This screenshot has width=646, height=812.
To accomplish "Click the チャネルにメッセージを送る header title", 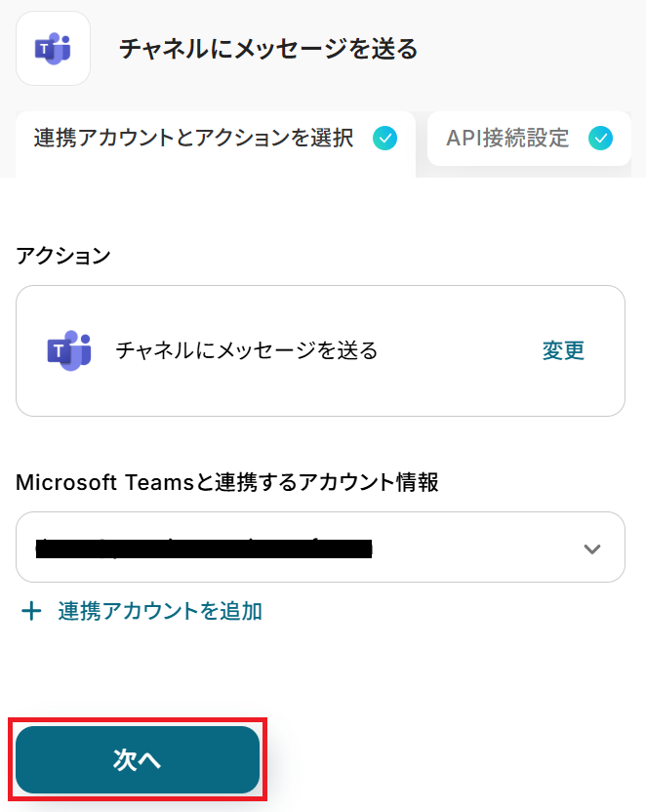I will click(x=268, y=49).
